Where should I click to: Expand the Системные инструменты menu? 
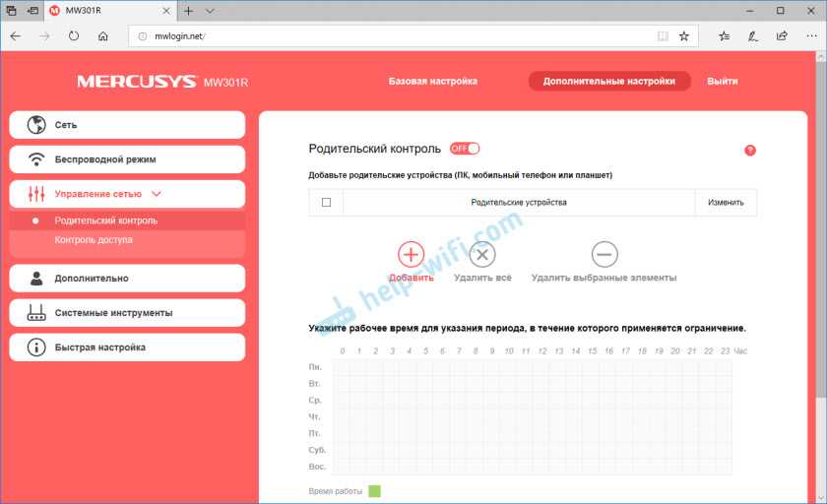pyautogui.click(x=127, y=312)
